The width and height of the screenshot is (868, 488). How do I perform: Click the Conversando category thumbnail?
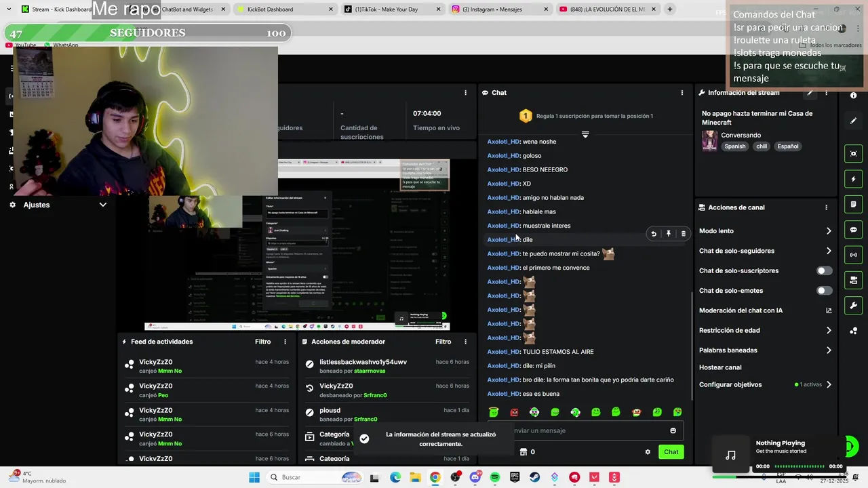coord(709,141)
